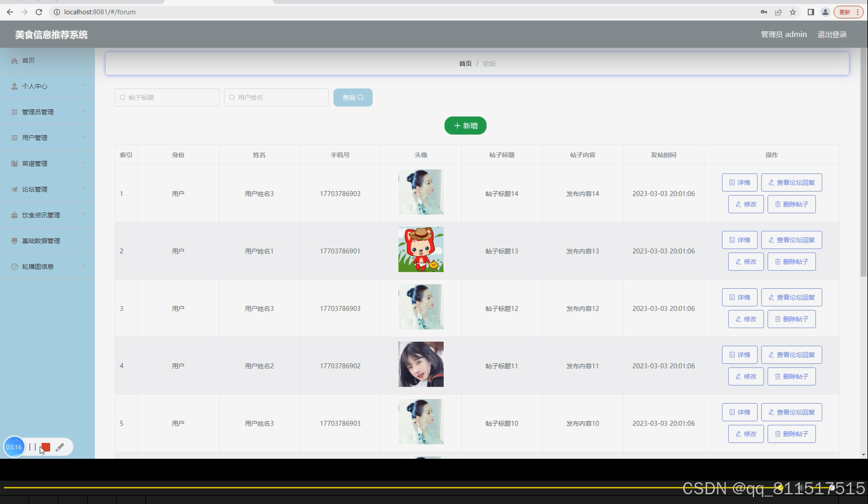Image resolution: width=868 pixels, height=504 pixels.
Task: Click 删除帖子 for 帖子标题10
Action: click(791, 434)
